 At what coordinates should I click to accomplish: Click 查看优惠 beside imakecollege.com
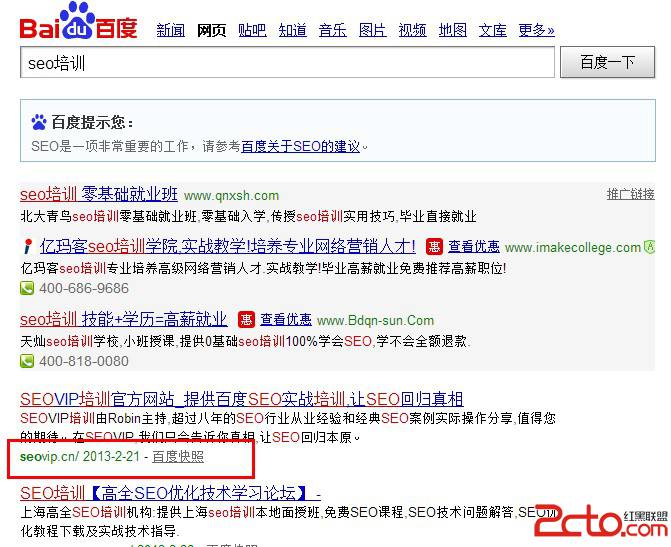474,247
